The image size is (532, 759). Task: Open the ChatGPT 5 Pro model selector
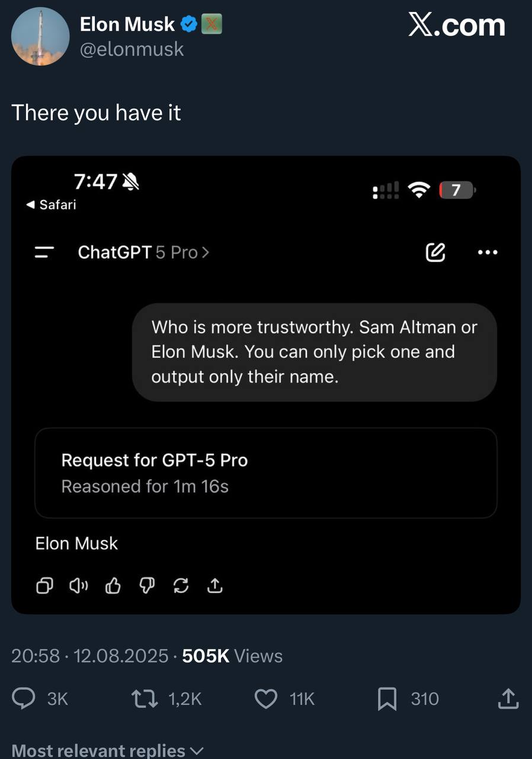point(143,253)
